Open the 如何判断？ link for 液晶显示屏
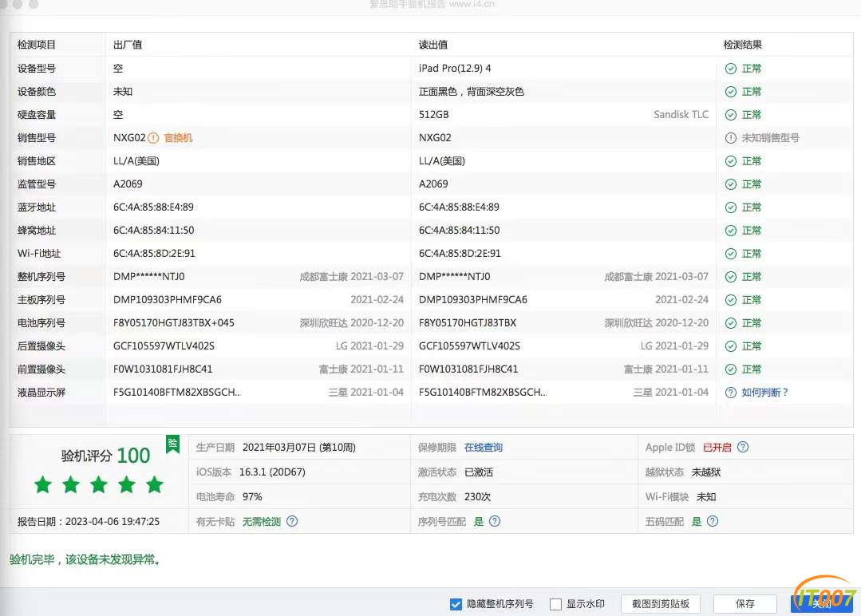Screen dimensions: 861x616 [765, 393]
